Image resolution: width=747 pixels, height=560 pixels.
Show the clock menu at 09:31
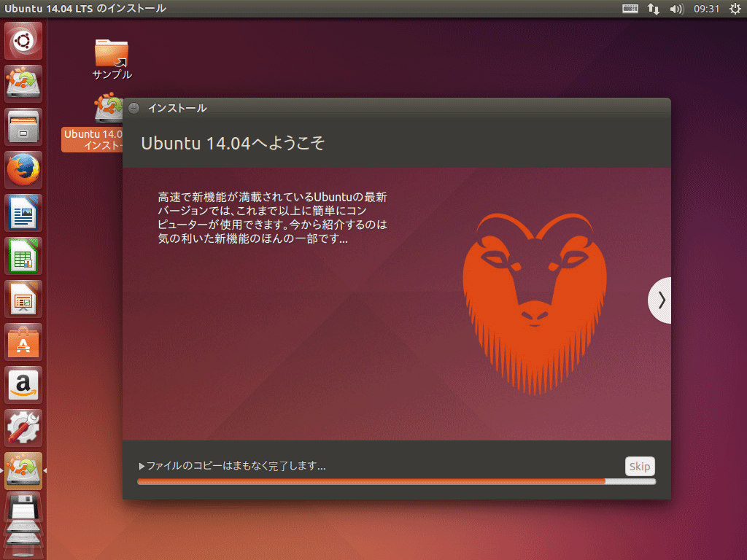click(x=706, y=9)
